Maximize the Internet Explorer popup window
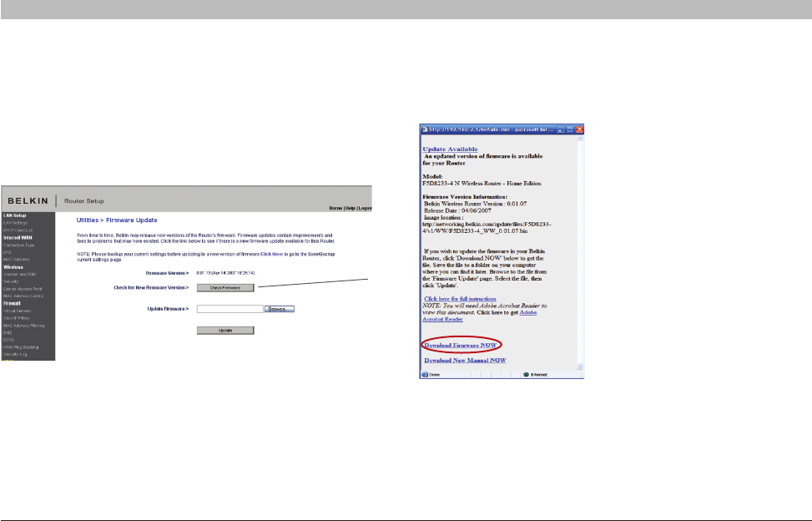Image resolution: width=812 pixels, height=521 pixels. point(570,129)
